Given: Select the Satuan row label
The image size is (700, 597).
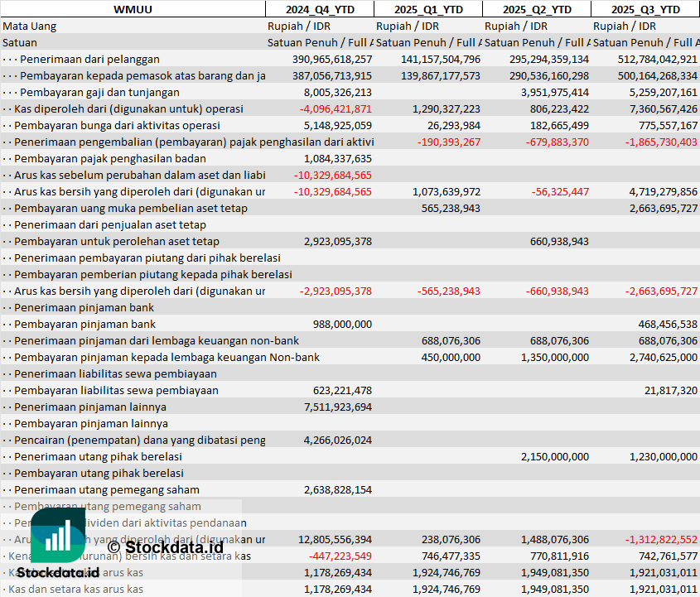Looking at the screenshot, I should point(20,42).
